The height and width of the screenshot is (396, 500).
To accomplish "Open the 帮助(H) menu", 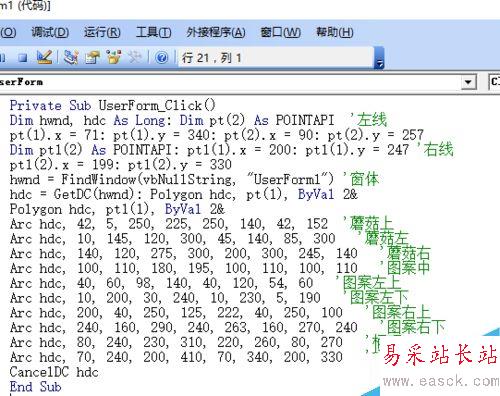I will click(335, 32).
